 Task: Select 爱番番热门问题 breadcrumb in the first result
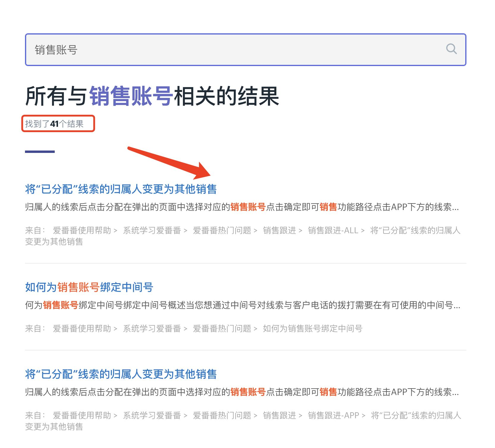click(222, 230)
